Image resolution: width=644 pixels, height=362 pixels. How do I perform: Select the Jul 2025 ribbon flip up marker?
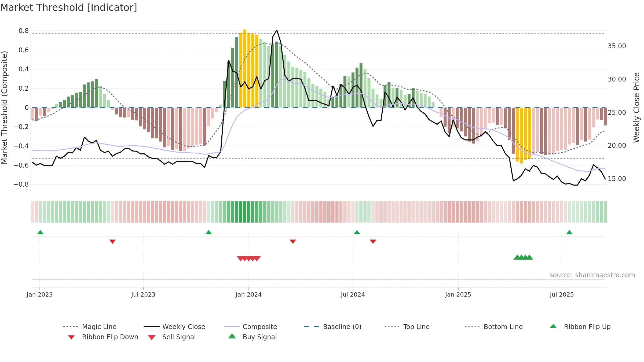pos(569,232)
